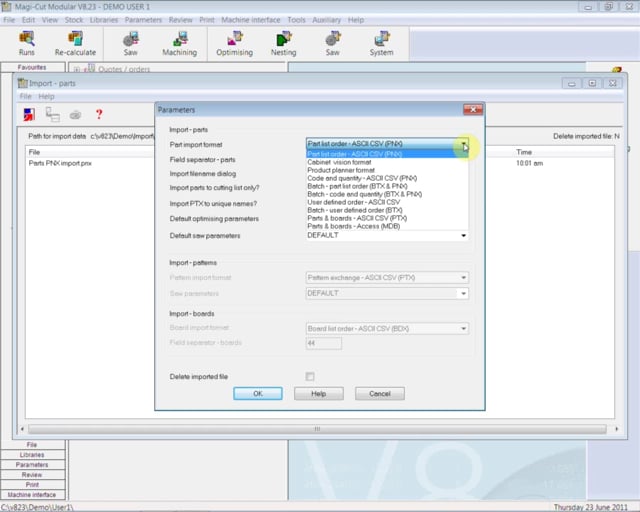Select the Parts PNX import.pnx file row
640x512 pixels.
click(x=60, y=163)
